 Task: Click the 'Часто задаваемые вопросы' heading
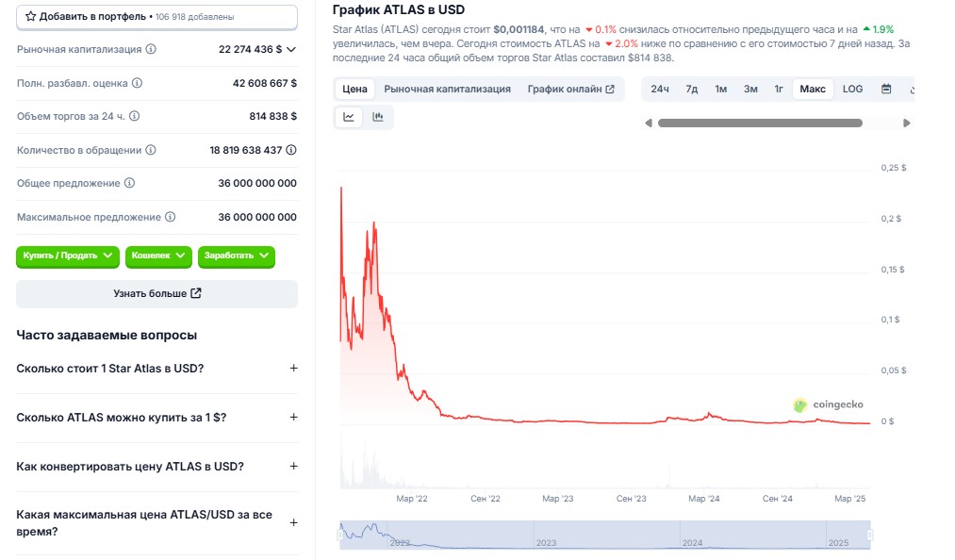107,335
